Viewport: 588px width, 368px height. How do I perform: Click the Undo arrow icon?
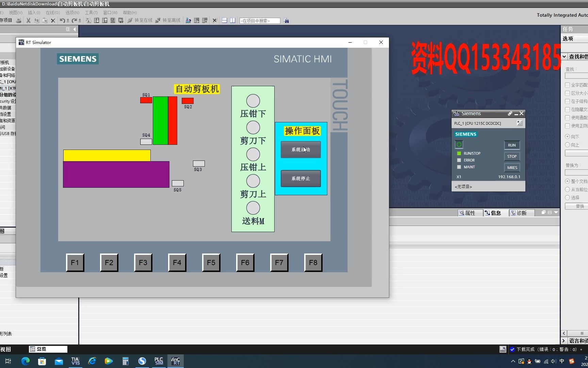pyautogui.click(x=62, y=20)
